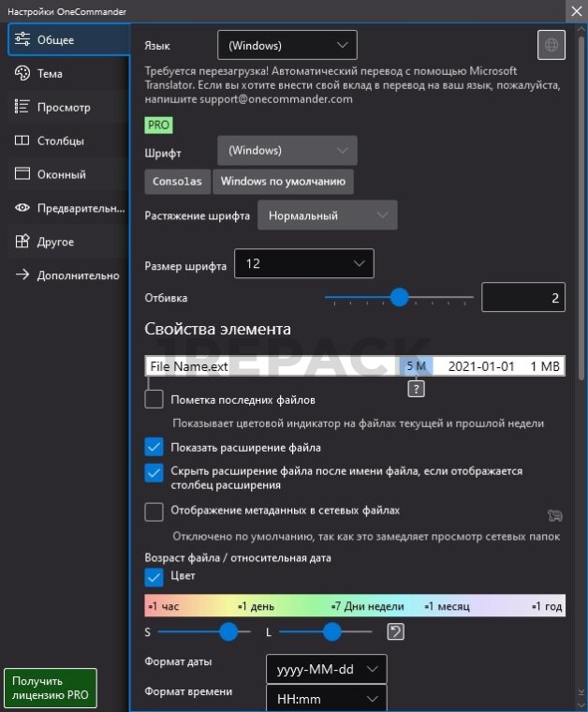Click the columns icon for Столбцы
This screenshot has width=588, height=712.
point(22,141)
